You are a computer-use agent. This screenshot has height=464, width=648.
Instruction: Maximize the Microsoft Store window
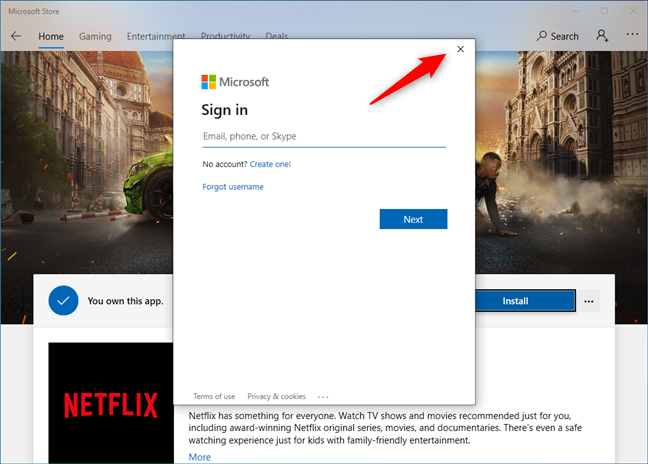[604, 11]
